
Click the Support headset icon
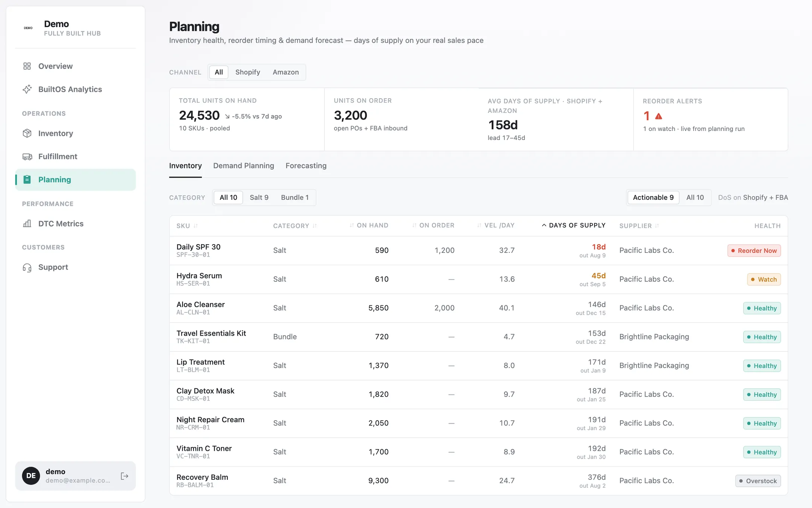(x=27, y=268)
